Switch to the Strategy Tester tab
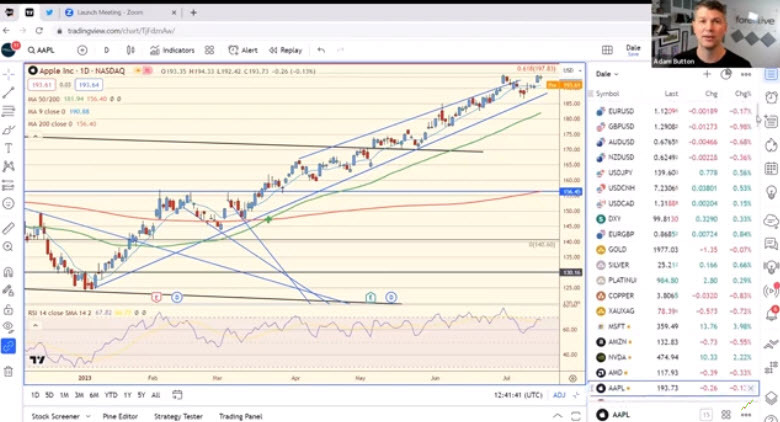780x422 pixels. pyautogui.click(x=177, y=415)
